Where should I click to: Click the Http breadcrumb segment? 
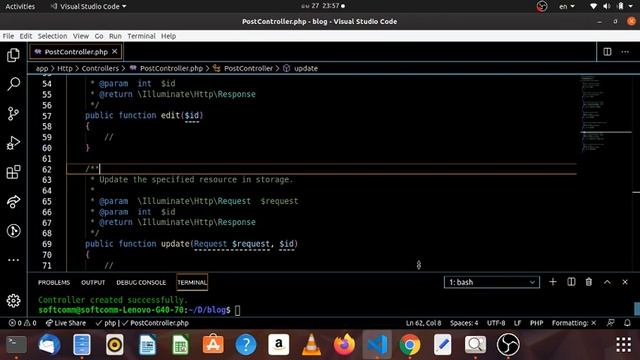click(x=64, y=69)
